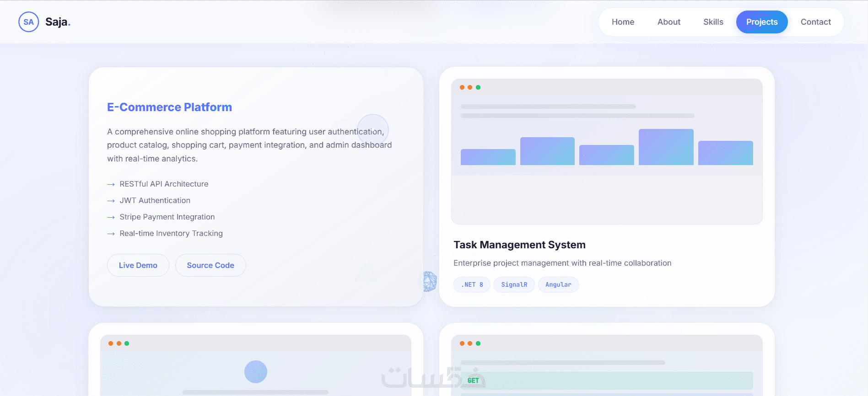Screen dimensions: 868x396
Task: Click the GET label in the bottom-right card
Action: [473, 380]
